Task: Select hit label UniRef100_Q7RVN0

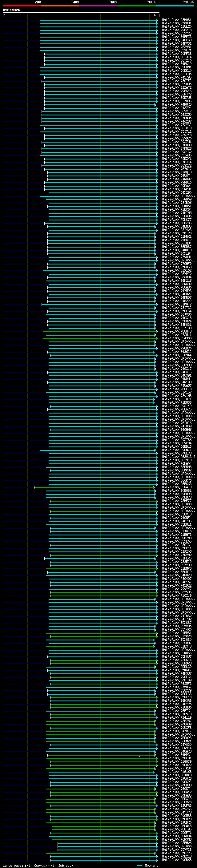Action: (177, 555)
